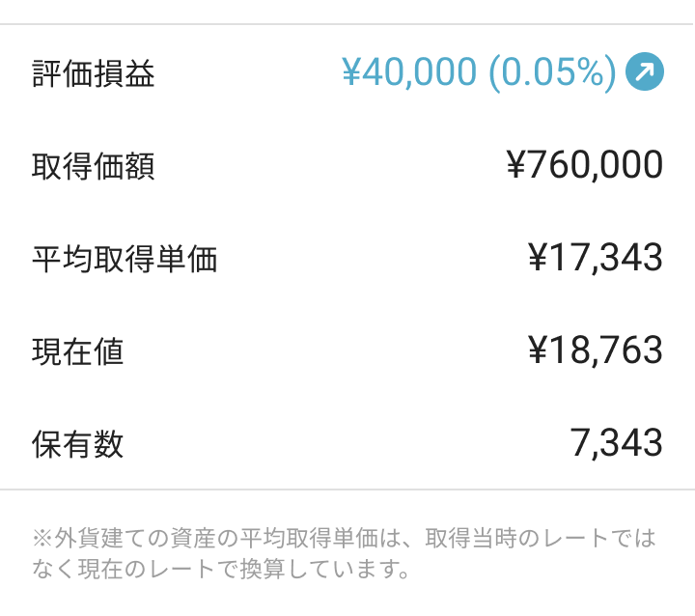Select the ¥17,343 average price value
695x616 pixels.
pos(596,259)
